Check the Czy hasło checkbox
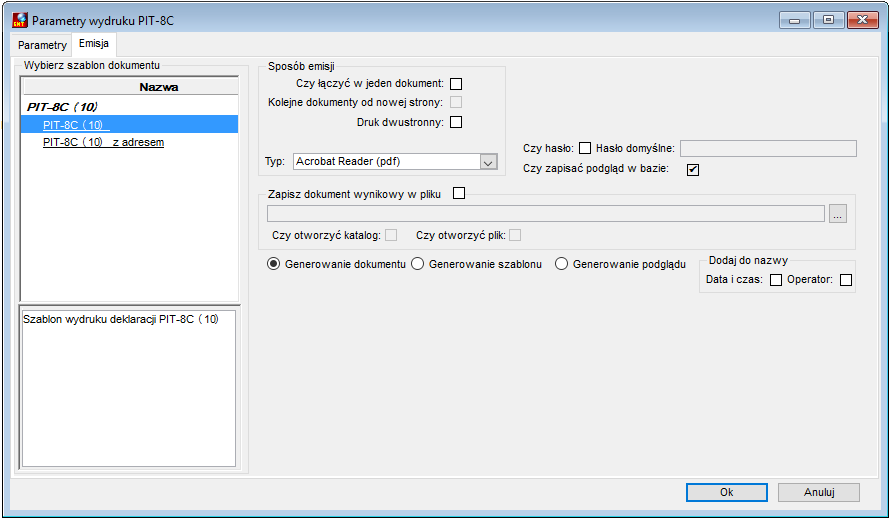Image resolution: width=890 pixels, height=519 pixels. [x=585, y=148]
